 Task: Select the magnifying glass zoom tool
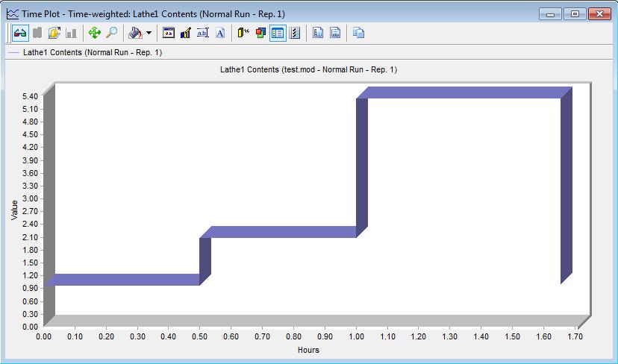coord(111,33)
